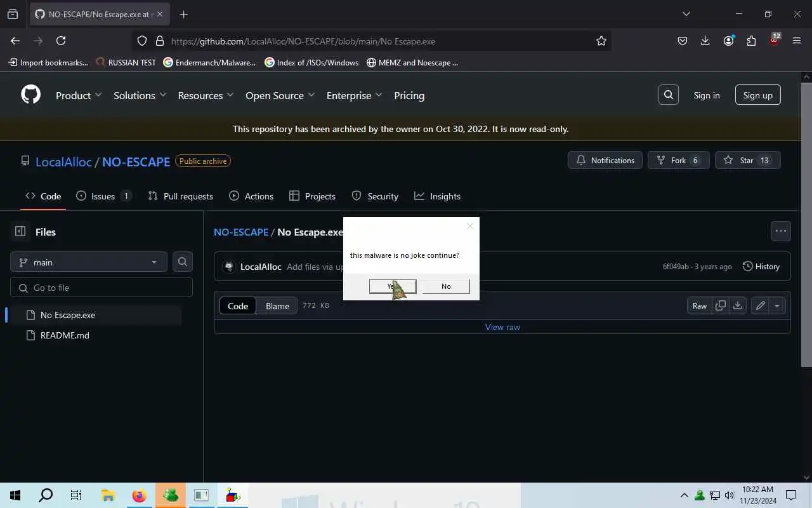This screenshot has height=508, width=812.
Task: Open the notification center icon
Action: pyautogui.click(x=791, y=495)
